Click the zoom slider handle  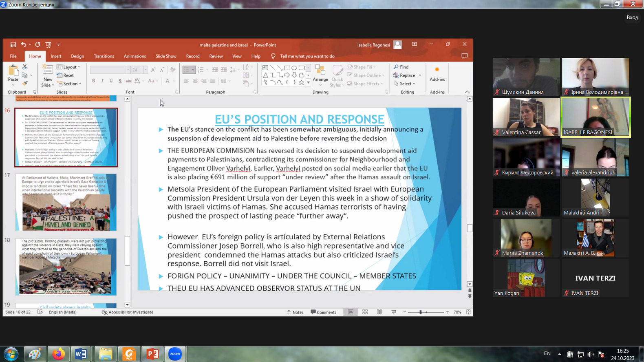point(421,312)
